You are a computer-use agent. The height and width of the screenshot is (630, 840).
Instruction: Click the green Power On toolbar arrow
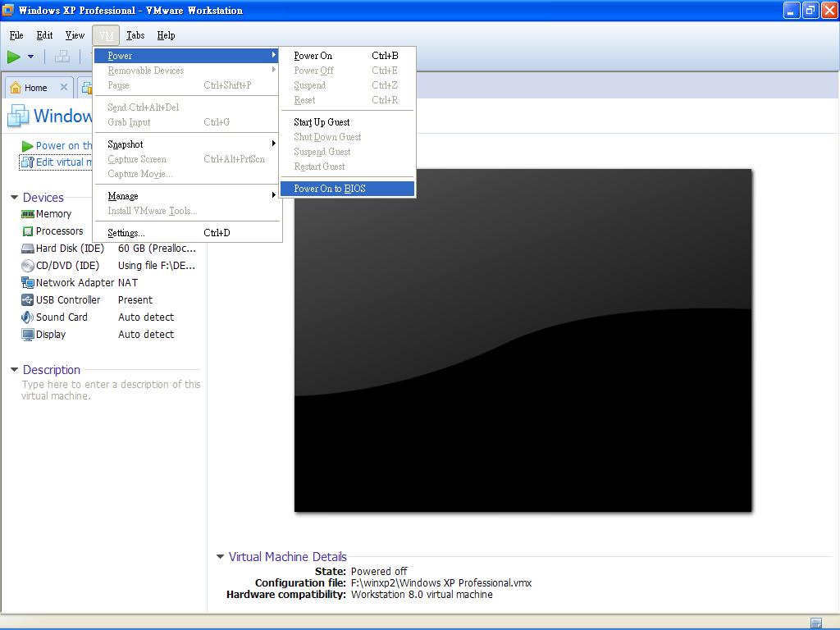point(14,57)
